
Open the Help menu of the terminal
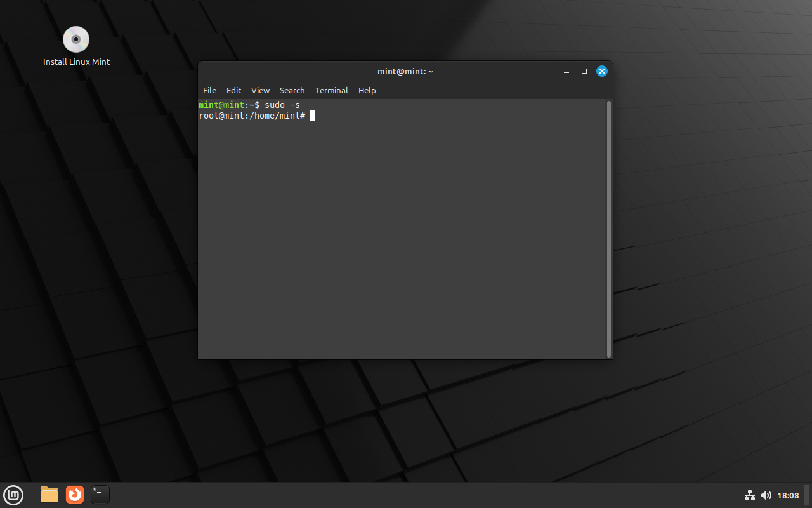point(367,90)
